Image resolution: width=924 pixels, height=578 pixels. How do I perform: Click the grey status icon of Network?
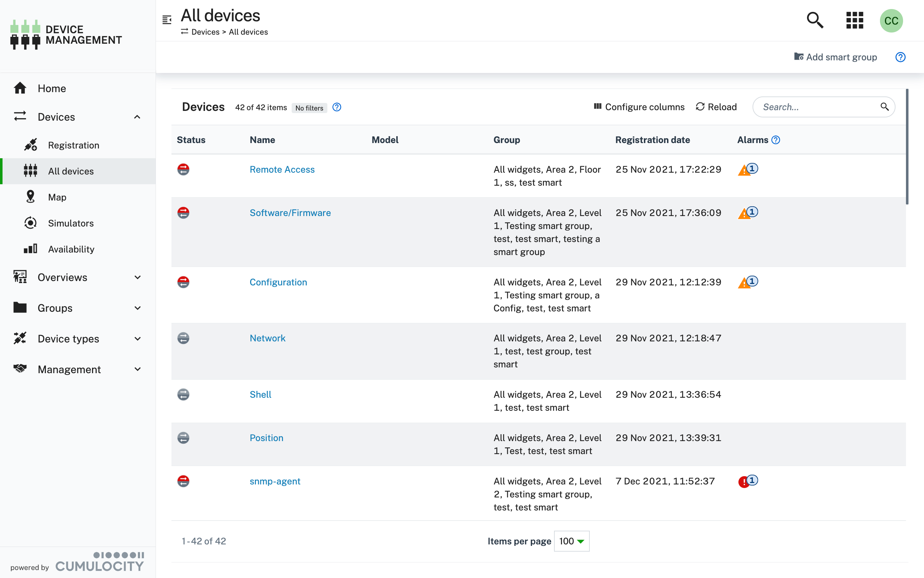[x=183, y=338]
